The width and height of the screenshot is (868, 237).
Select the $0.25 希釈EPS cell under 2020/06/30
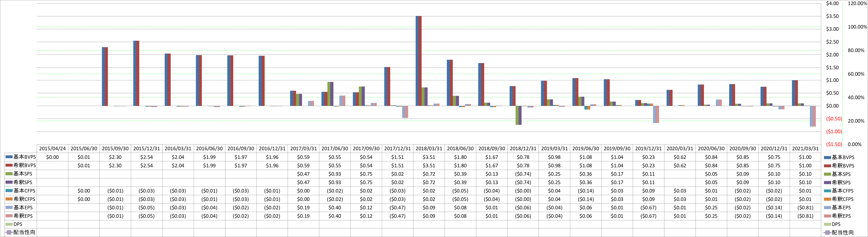[x=711, y=216]
